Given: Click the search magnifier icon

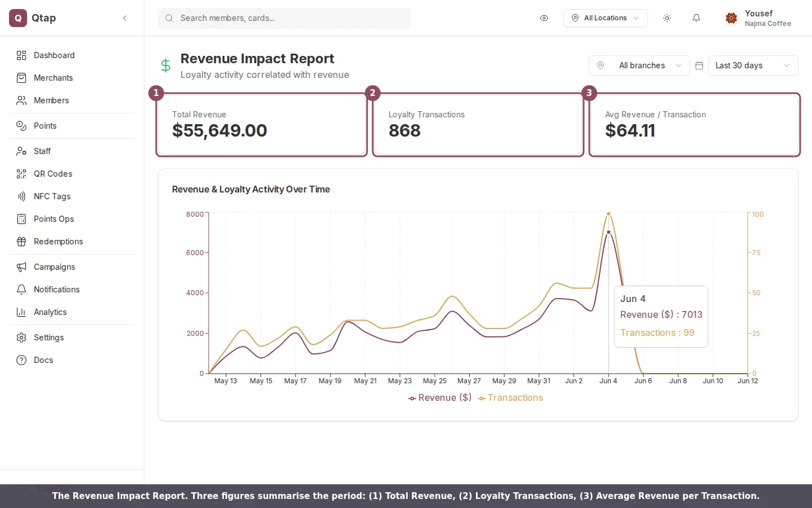Looking at the screenshot, I should pyautogui.click(x=169, y=18).
